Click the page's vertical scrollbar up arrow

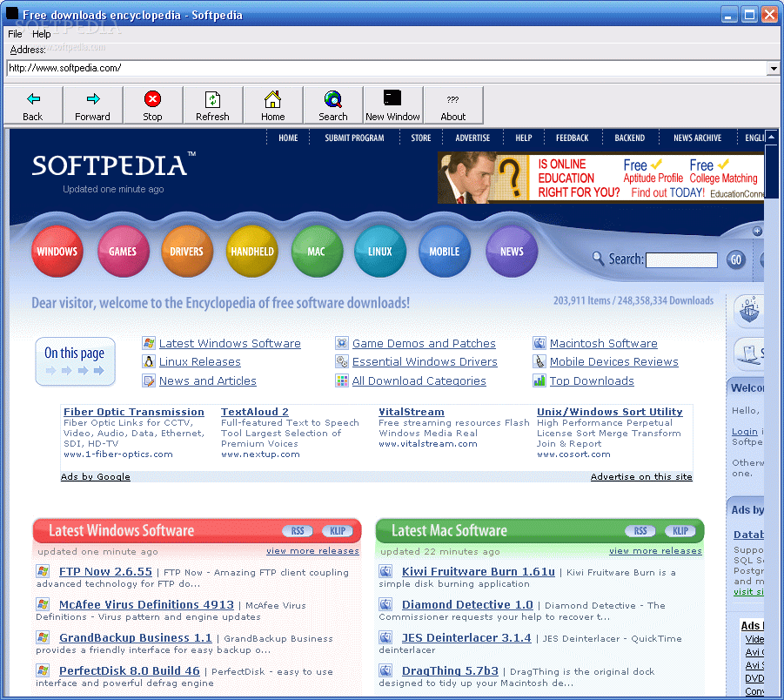point(771,136)
